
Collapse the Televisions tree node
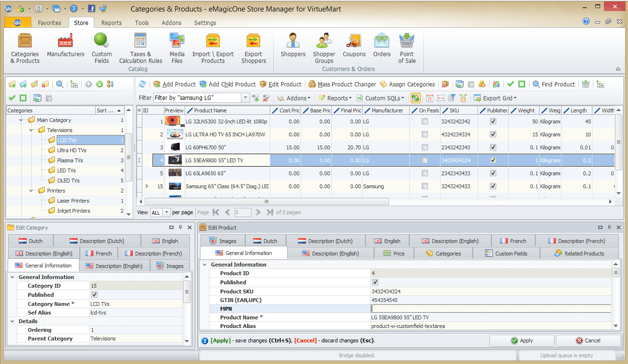click(x=31, y=130)
